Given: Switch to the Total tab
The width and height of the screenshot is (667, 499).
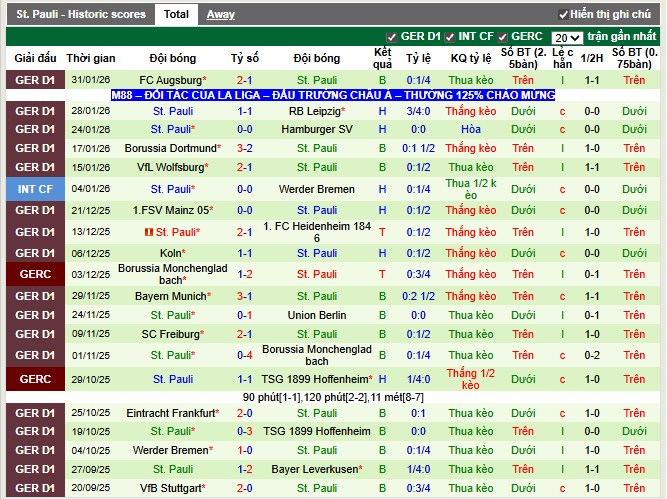Looking at the screenshot, I should pos(176,14).
